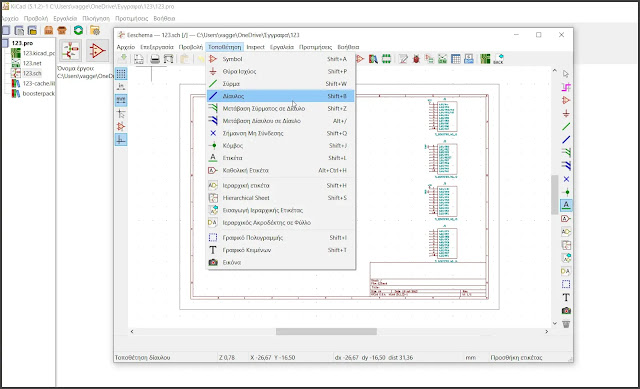The image size is (640, 389).
Task: Click the vertical scrollbar thumb of schematic canvas
Action: pos(554,195)
